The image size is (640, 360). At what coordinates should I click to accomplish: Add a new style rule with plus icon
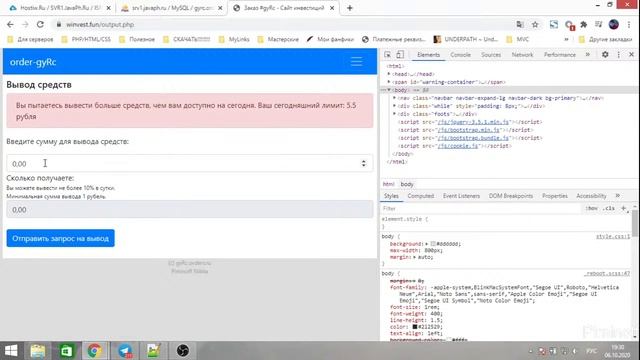pos(623,208)
